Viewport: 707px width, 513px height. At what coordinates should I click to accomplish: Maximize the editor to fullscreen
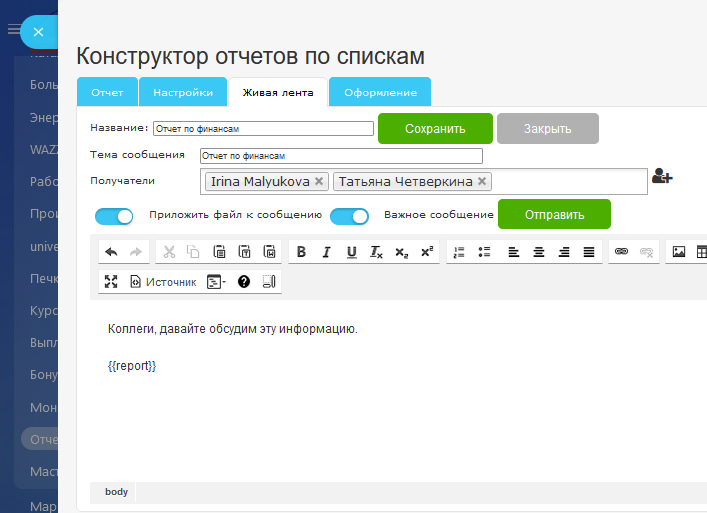coord(111,282)
